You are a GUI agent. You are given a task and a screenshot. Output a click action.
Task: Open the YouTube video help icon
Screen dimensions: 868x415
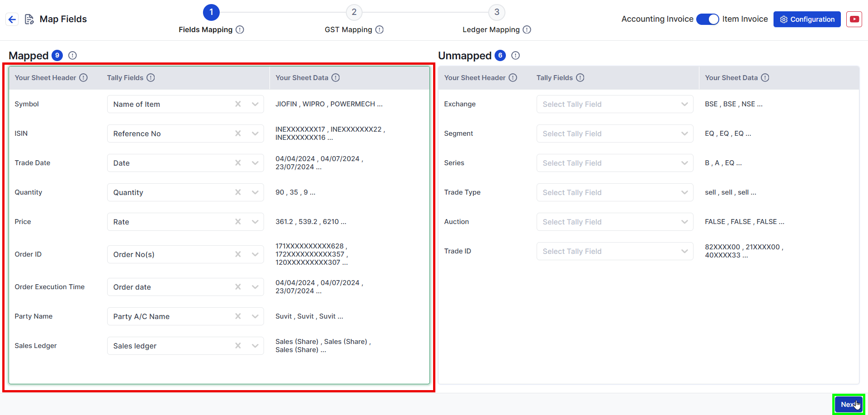click(x=854, y=19)
